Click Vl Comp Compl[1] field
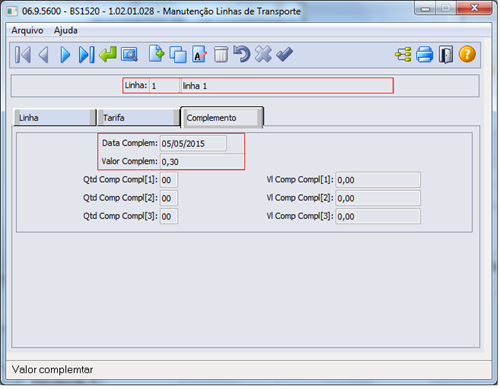This screenshot has height=389, width=500. [x=378, y=180]
